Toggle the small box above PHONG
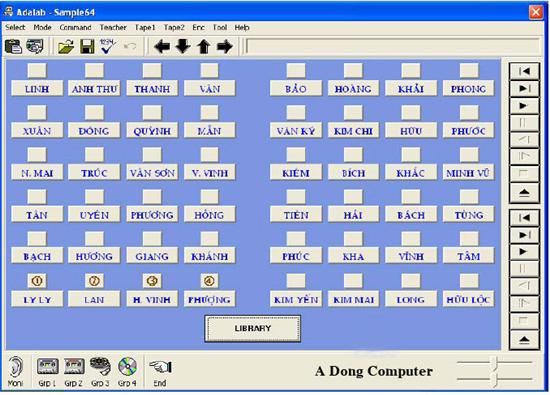The width and height of the screenshot is (550, 395). click(x=469, y=70)
